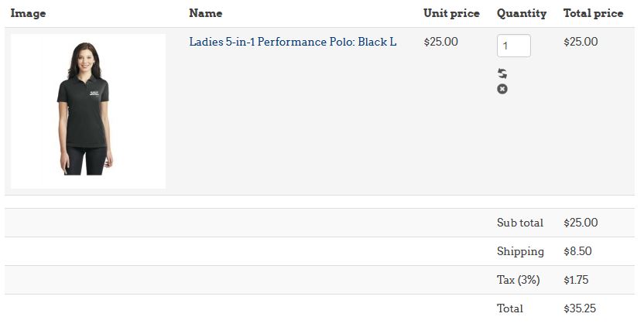Click the Quantity column header
This screenshot has width=644, height=327.
coord(521,13)
